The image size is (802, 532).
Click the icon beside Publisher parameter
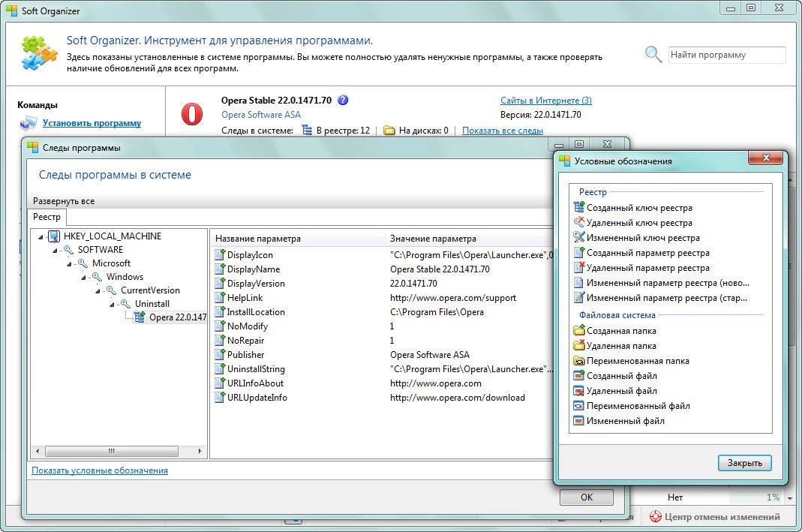(x=220, y=354)
